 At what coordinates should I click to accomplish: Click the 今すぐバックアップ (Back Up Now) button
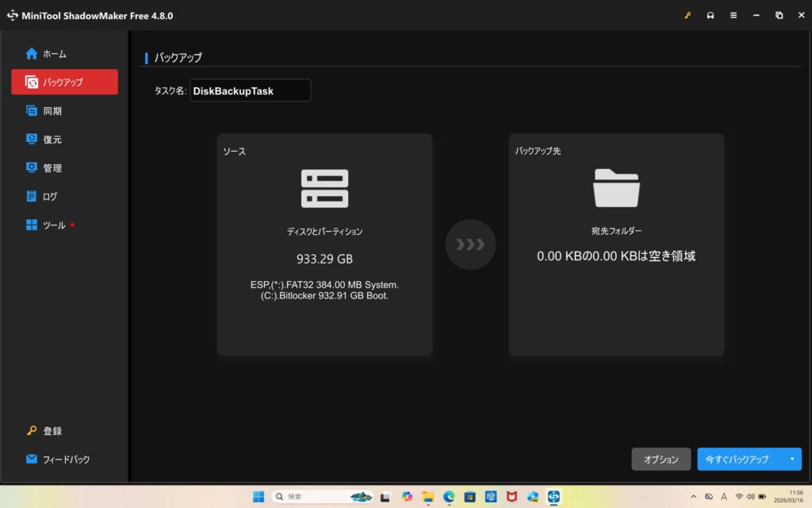click(737, 460)
